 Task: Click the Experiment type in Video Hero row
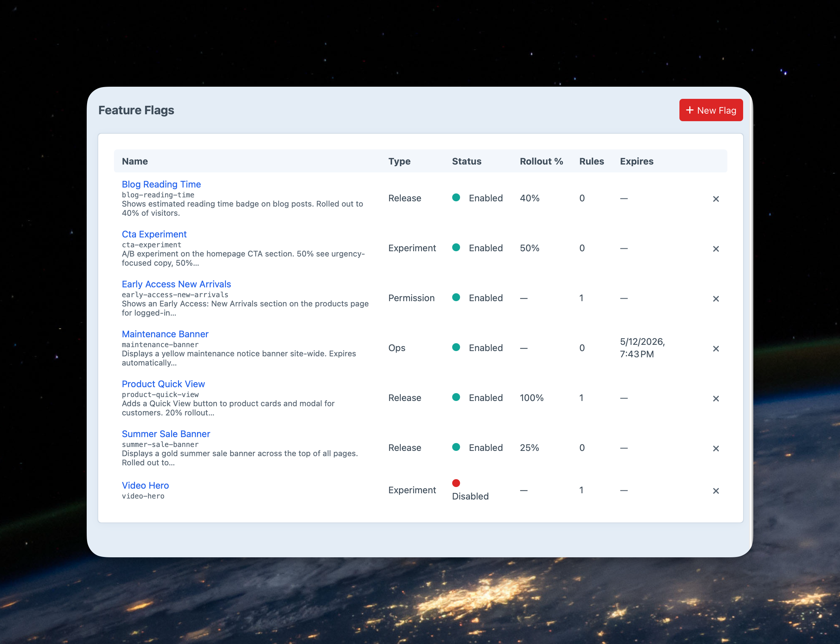pos(412,490)
